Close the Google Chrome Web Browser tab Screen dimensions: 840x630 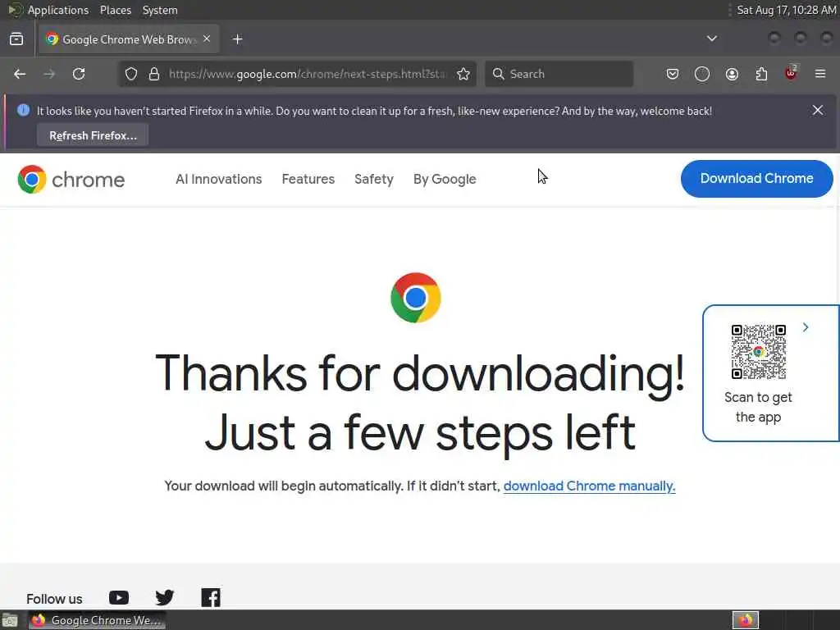[207, 39]
